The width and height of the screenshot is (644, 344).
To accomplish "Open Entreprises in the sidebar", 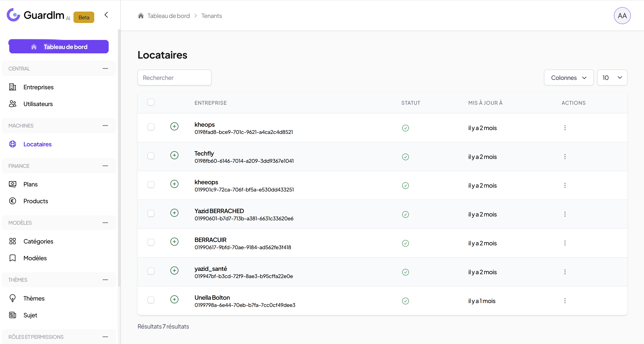I will pyautogui.click(x=38, y=87).
